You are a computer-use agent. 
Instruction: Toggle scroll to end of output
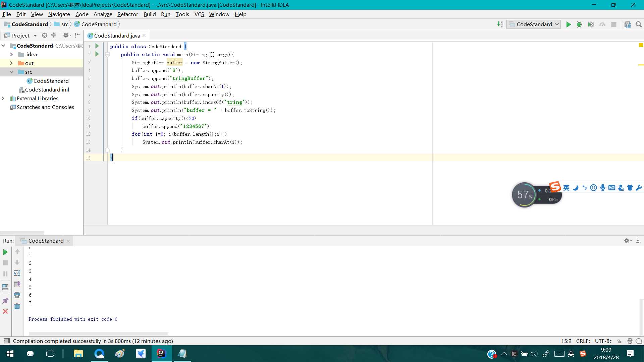17,284
